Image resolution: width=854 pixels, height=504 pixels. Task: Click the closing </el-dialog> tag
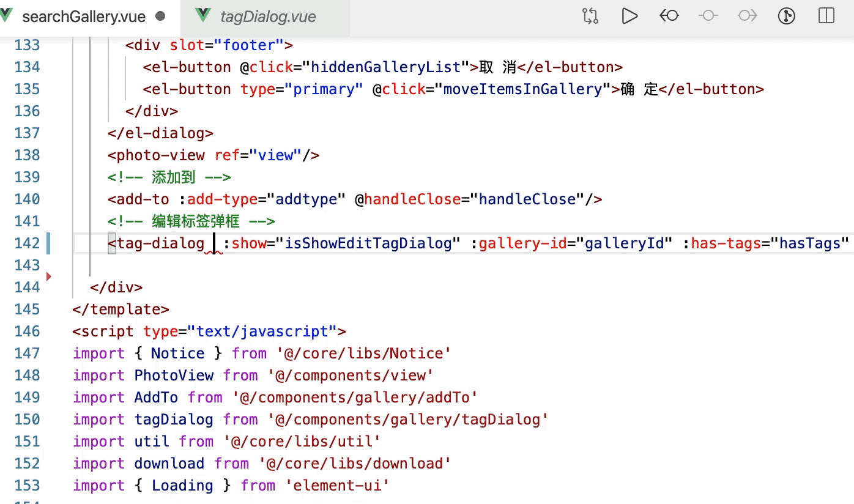tap(160, 133)
